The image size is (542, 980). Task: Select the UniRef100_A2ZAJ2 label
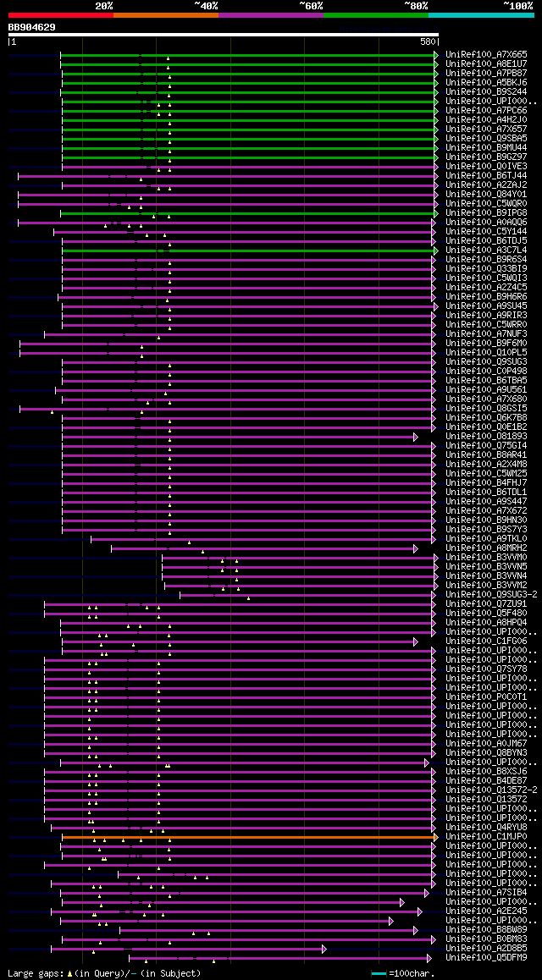point(486,185)
